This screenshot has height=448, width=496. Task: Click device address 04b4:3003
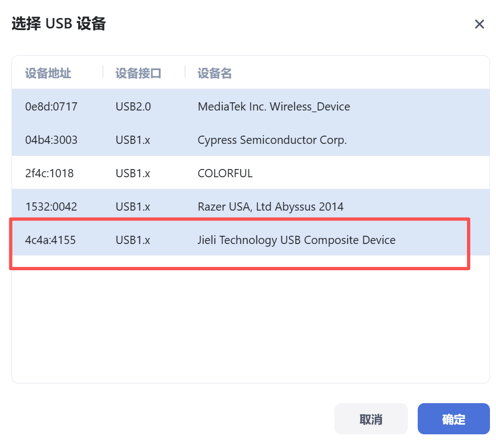(x=51, y=140)
